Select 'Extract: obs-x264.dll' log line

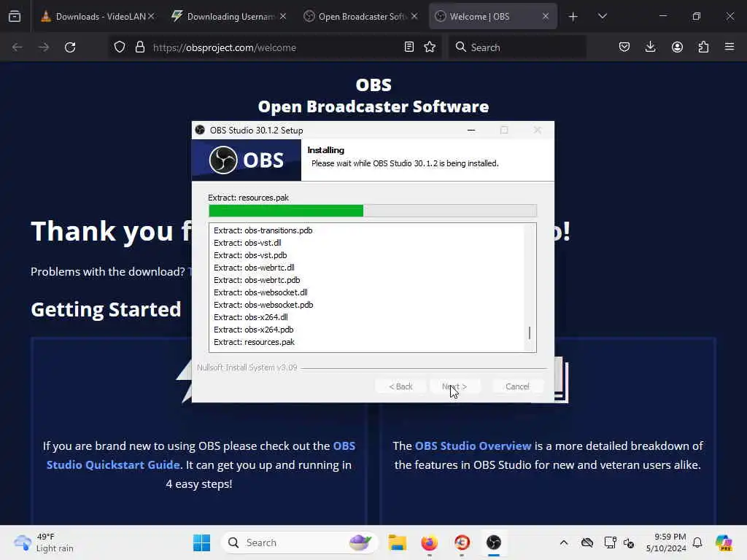pyautogui.click(x=251, y=317)
